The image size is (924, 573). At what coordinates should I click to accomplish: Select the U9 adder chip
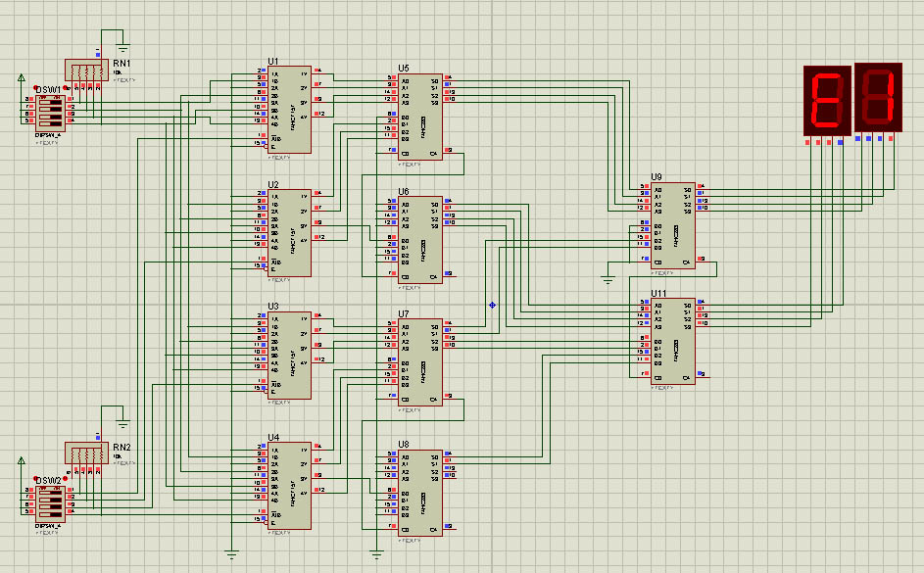(x=673, y=225)
